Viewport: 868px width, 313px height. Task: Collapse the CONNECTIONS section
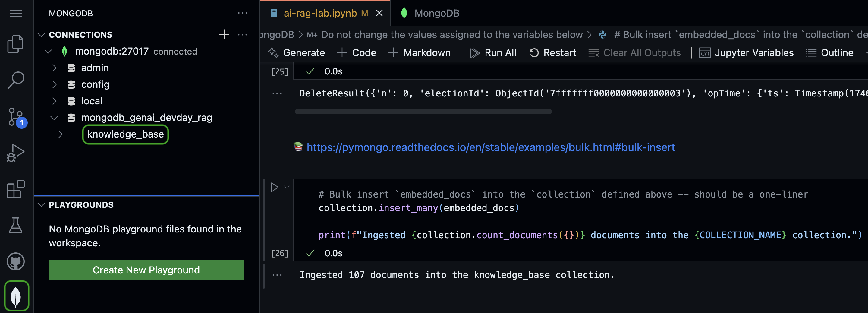(41, 35)
